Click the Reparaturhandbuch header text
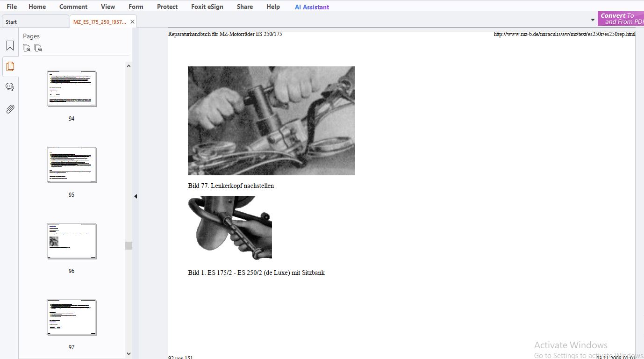This screenshot has width=644, height=359. point(225,34)
